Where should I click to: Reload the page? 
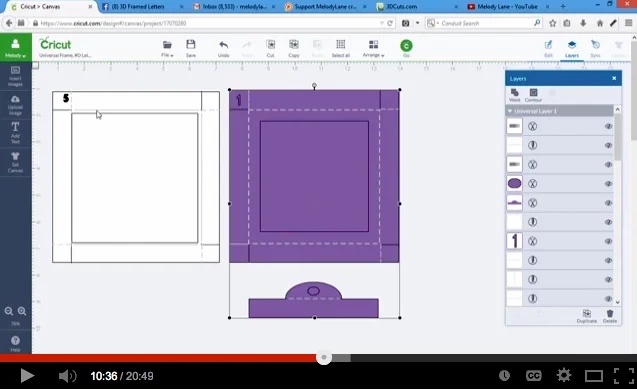390,23
